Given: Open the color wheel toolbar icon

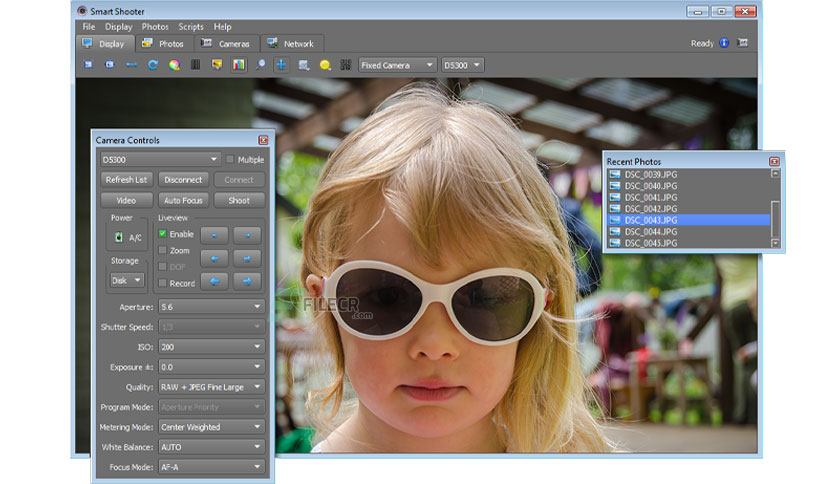Looking at the screenshot, I should [174, 65].
